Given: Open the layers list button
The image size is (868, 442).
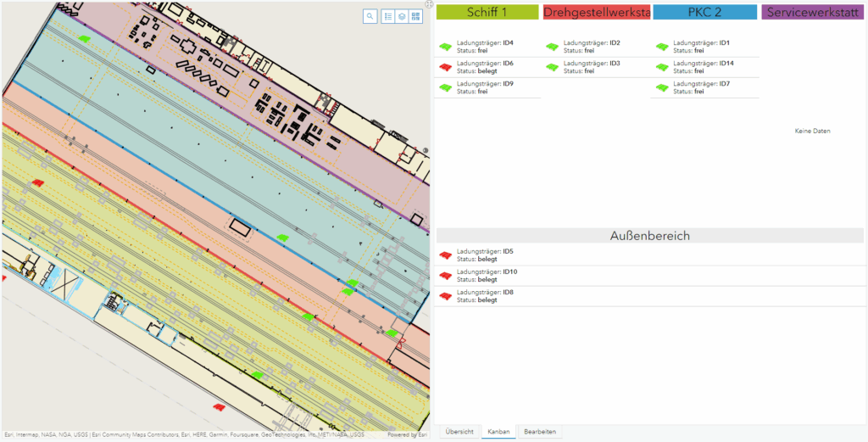Looking at the screenshot, I should click(x=402, y=17).
